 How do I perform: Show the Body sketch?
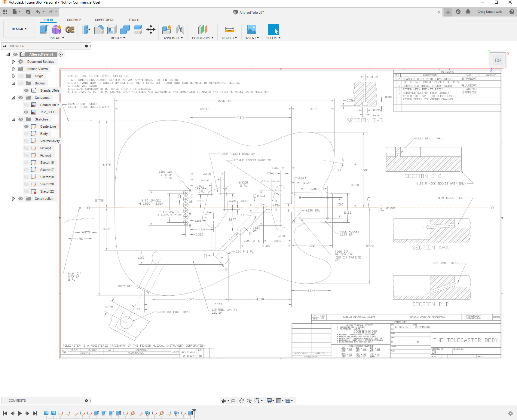26,134
